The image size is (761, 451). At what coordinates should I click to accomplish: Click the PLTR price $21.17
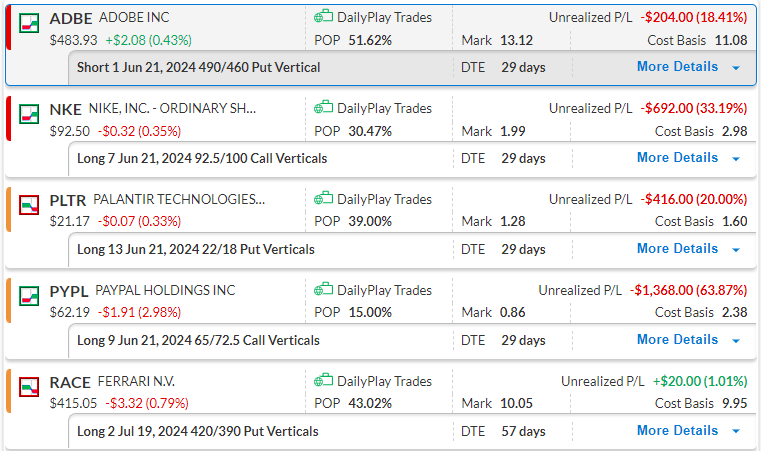pyautogui.click(x=69, y=221)
